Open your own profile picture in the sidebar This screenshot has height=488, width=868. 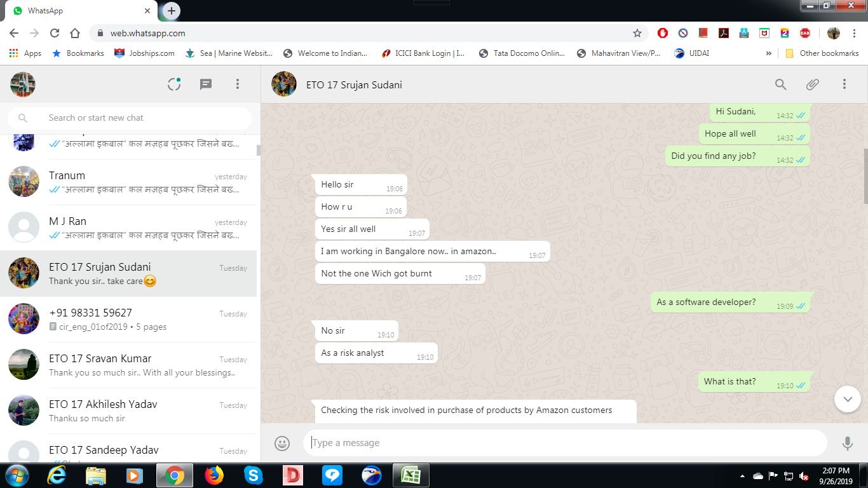click(x=23, y=85)
